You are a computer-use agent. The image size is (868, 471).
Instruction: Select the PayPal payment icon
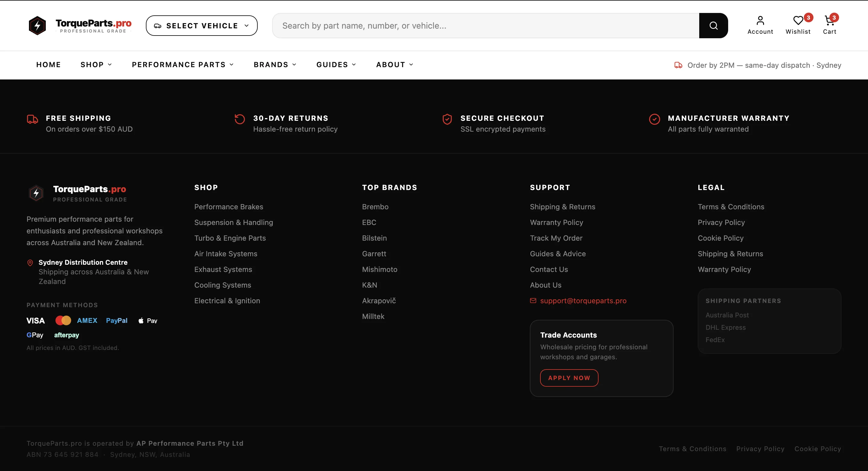click(x=116, y=320)
